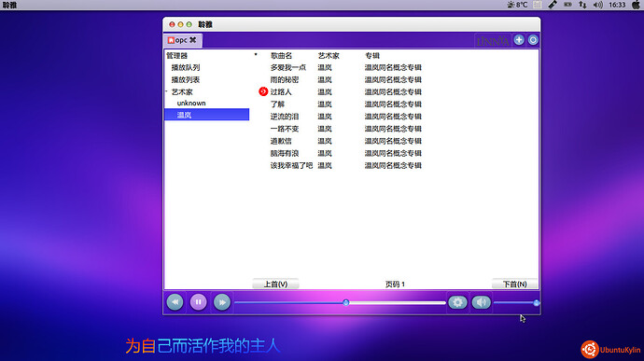Click album cell in the 了解 row
This screenshot has width=644, height=361.
393,104
